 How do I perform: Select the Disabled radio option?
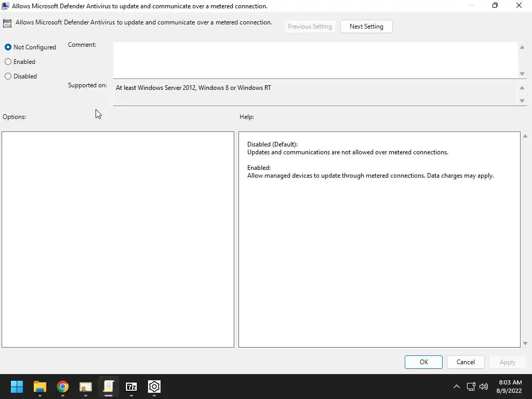pos(21,76)
